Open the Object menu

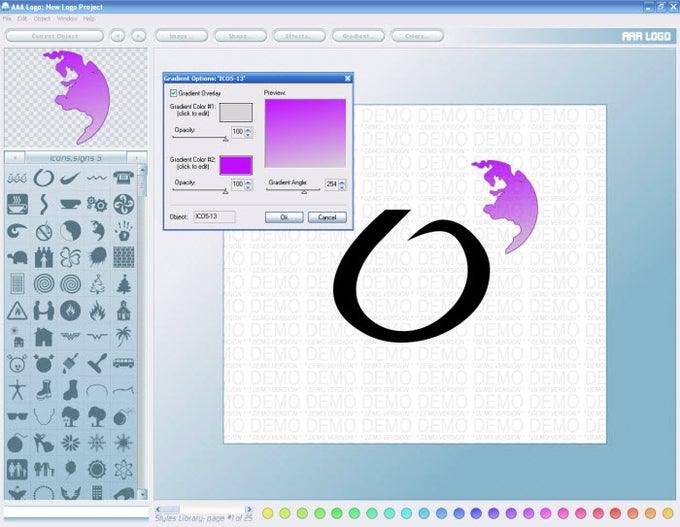pyautogui.click(x=42, y=19)
